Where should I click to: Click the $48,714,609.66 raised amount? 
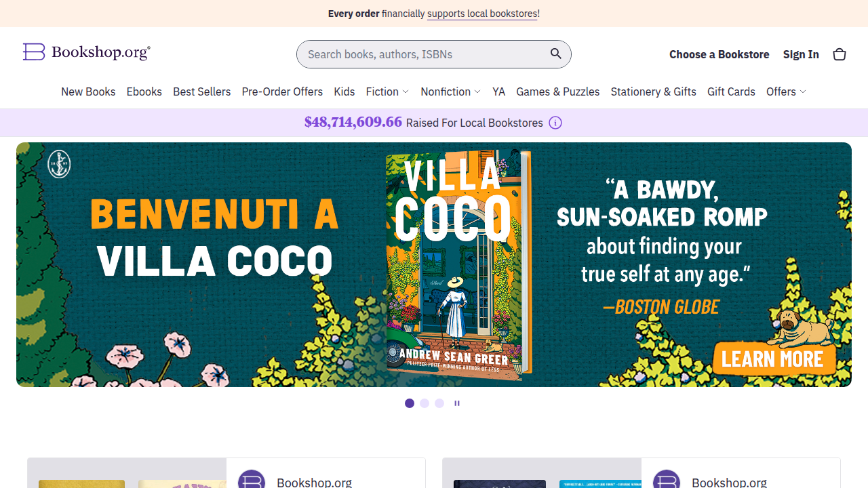point(353,122)
